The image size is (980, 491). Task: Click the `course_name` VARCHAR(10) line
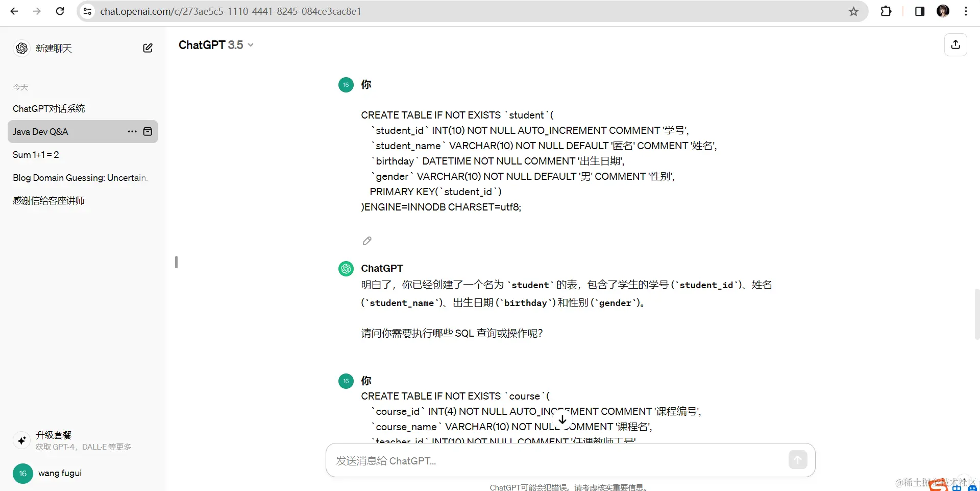point(511,427)
